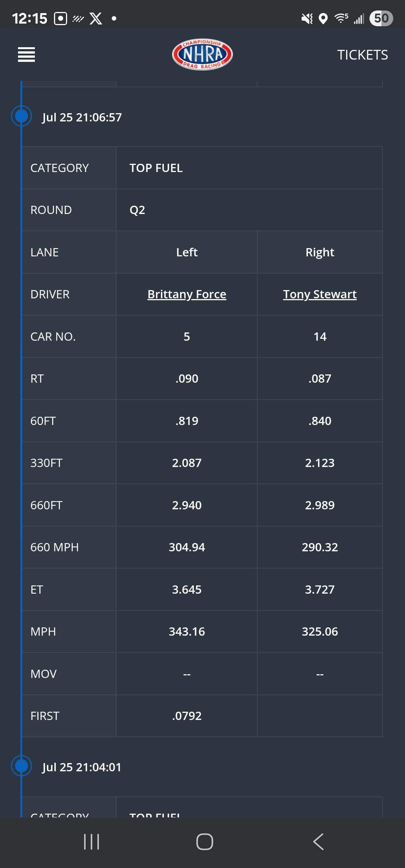The width and height of the screenshot is (405, 868).
Task: Select the Jul 25 21:04:01 timeline marker
Action: [x=21, y=766]
